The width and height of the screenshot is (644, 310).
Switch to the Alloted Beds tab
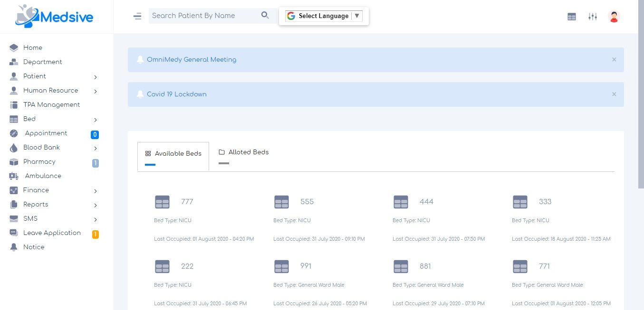(244, 152)
